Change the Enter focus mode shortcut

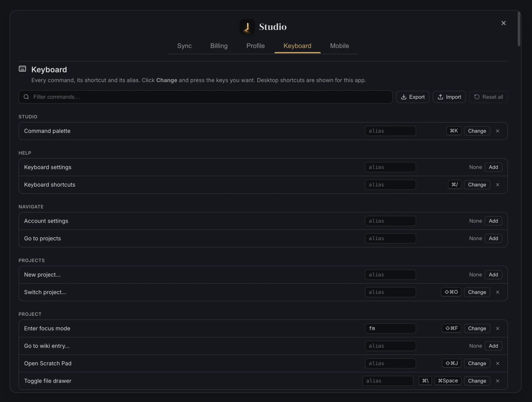pyautogui.click(x=477, y=328)
